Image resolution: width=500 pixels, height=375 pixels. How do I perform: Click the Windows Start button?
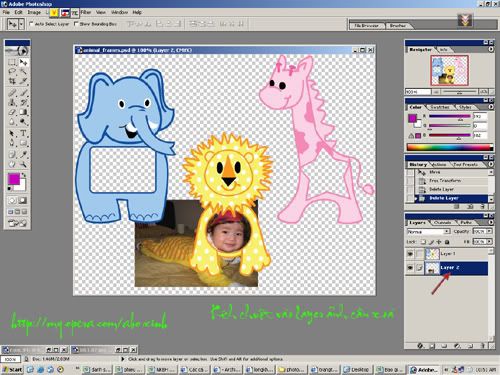(12, 369)
